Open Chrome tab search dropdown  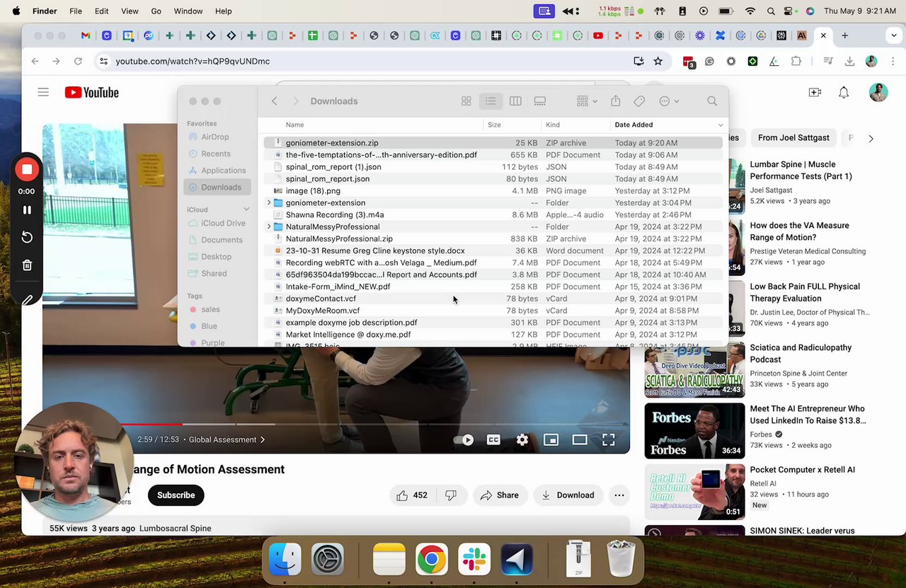pyautogui.click(x=894, y=35)
